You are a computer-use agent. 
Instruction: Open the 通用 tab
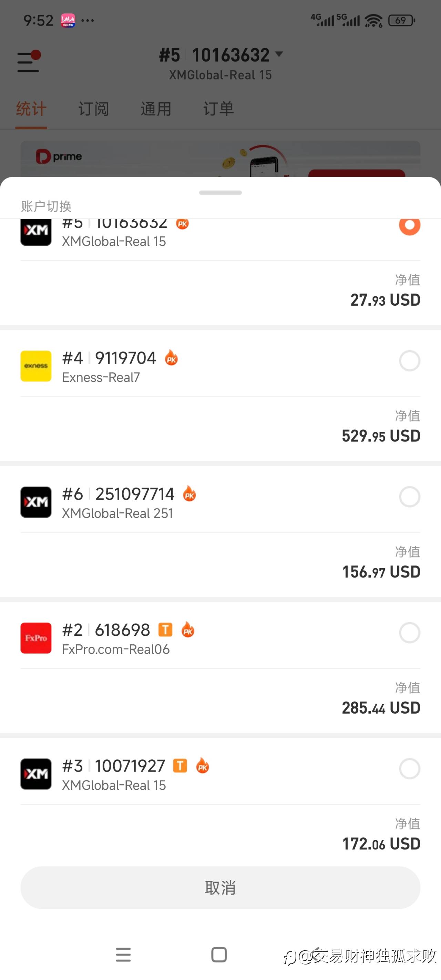pyautogui.click(x=156, y=109)
